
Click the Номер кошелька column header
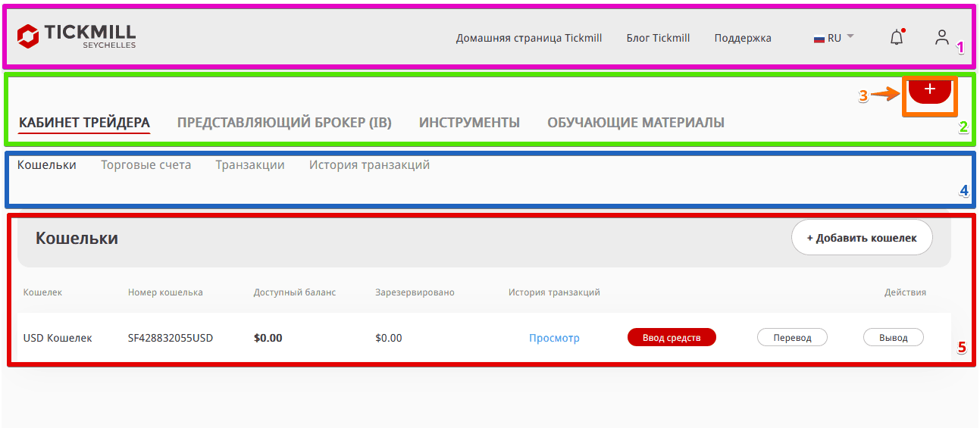(x=165, y=292)
